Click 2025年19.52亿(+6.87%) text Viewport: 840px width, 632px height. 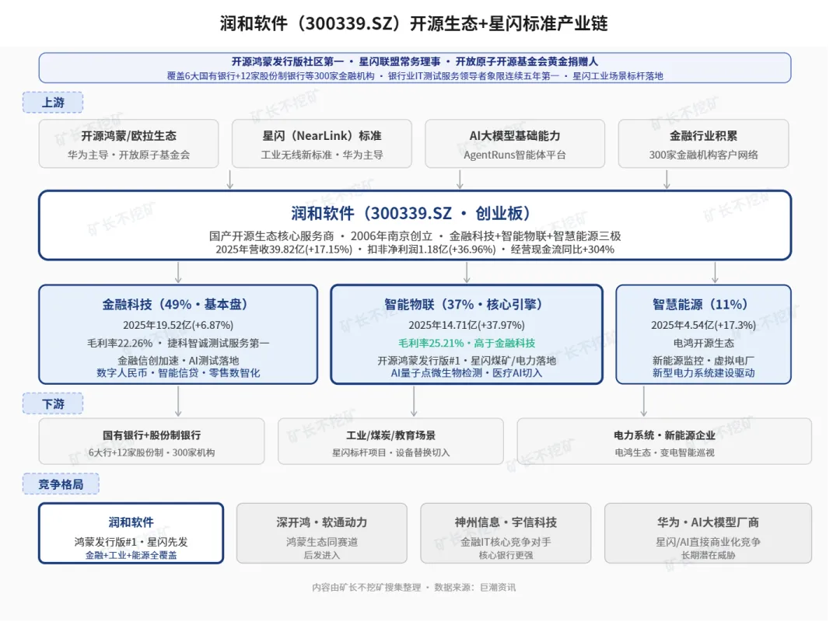(178, 325)
